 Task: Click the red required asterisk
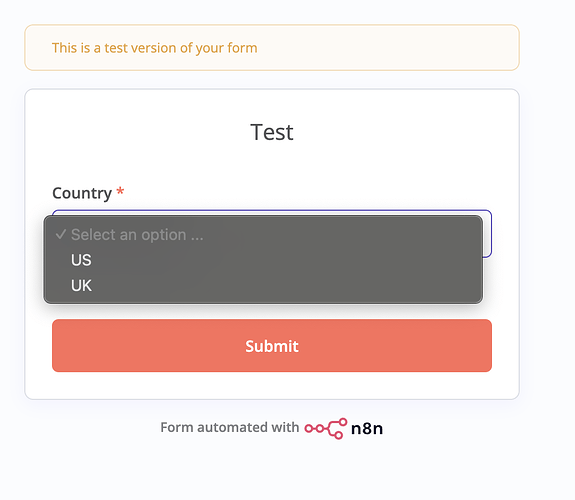click(120, 191)
